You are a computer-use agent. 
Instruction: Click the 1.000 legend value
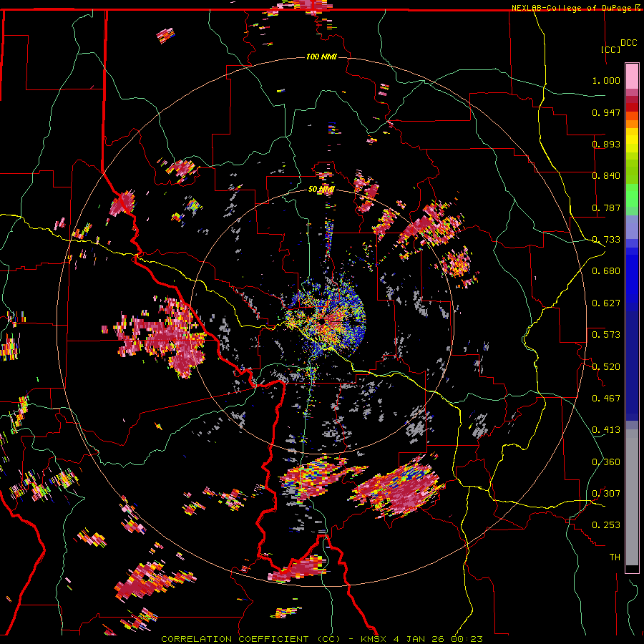coord(606,80)
